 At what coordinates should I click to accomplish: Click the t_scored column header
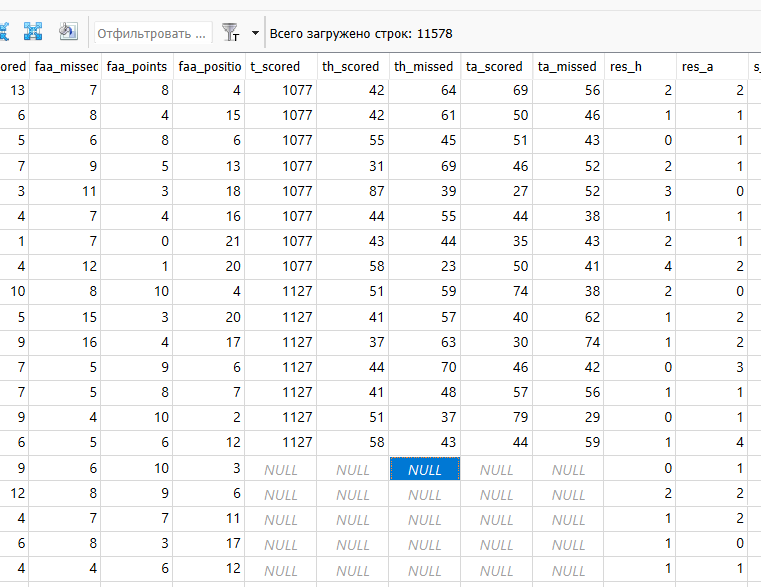pos(281,66)
